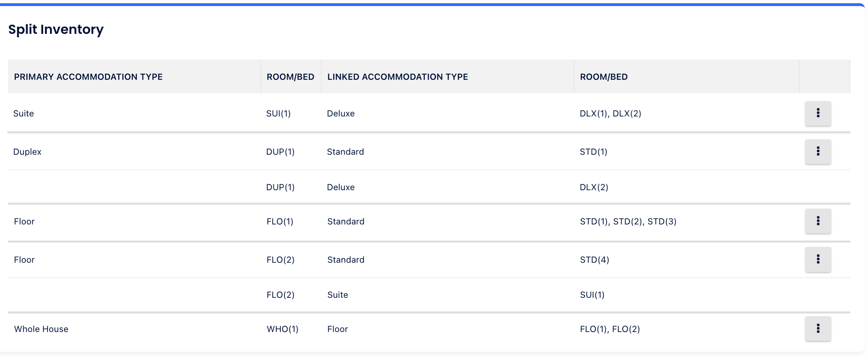The height and width of the screenshot is (357, 868).
Task: Click Suite linked type in FLO(2) sub-row
Action: (338, 295)
